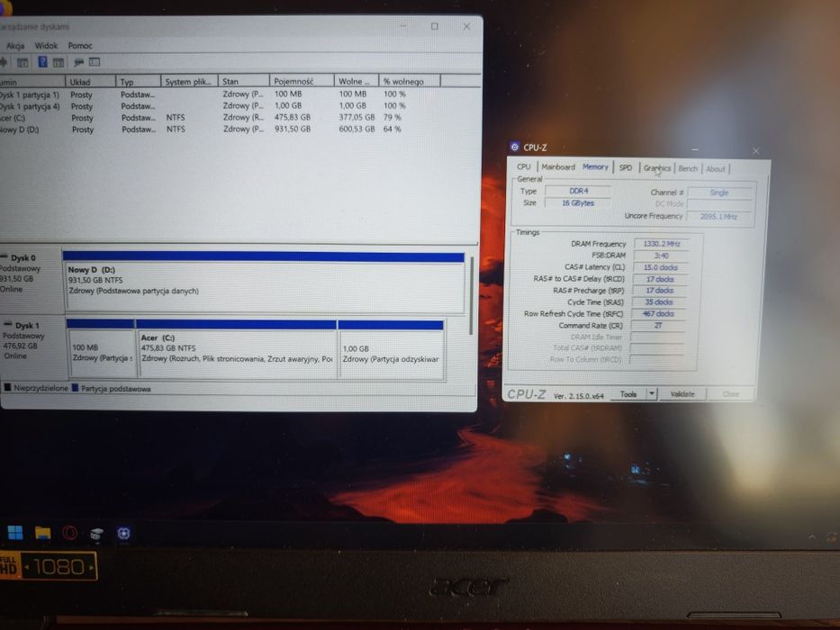Click the DRAM Frequency 1330.2 MHz value
Screen dimensions: 840x630
pos(661,244)
